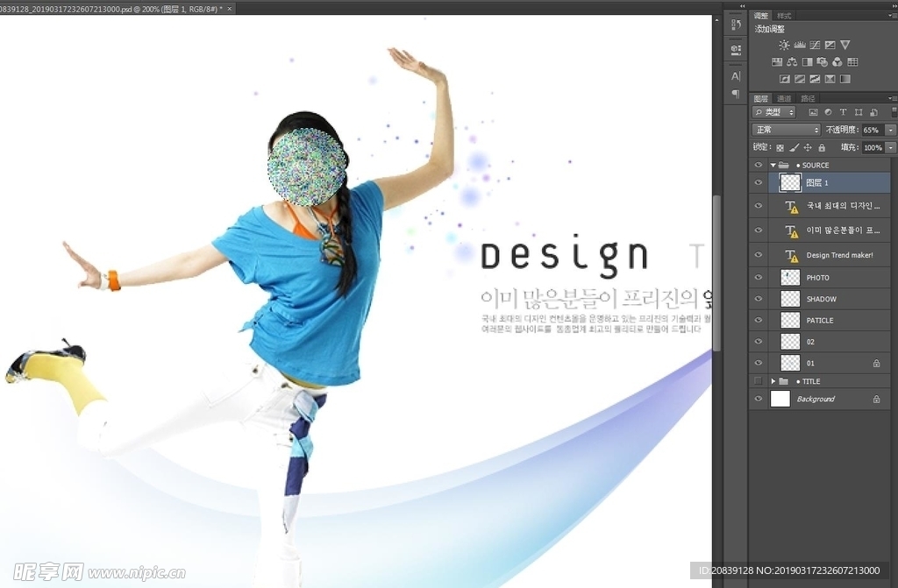This screenshot has width=898, height=588.
Task: Expand the TITLE layer group
Action: coord(773,381)
